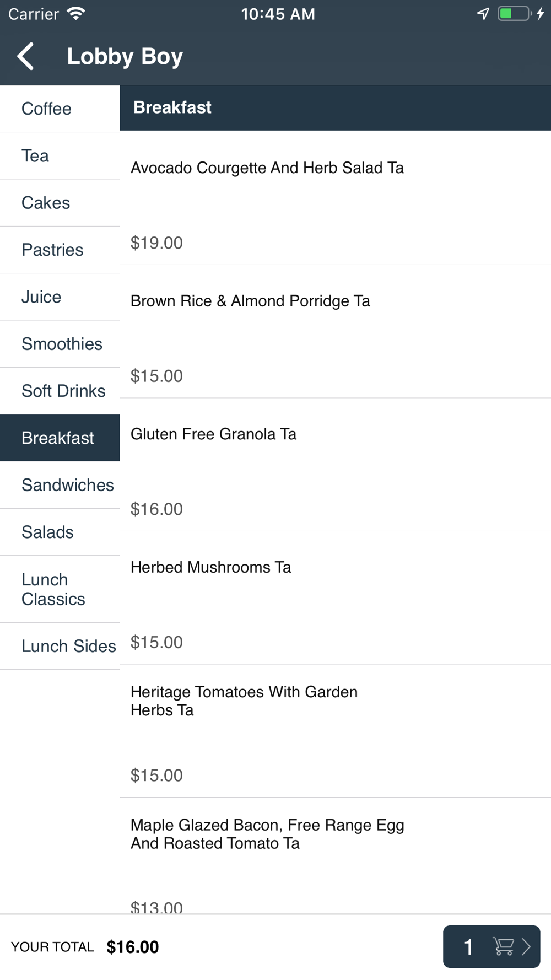This screenshot has height=980, width=551.
Task: Select the Coffee category
Action: (60, 109)
